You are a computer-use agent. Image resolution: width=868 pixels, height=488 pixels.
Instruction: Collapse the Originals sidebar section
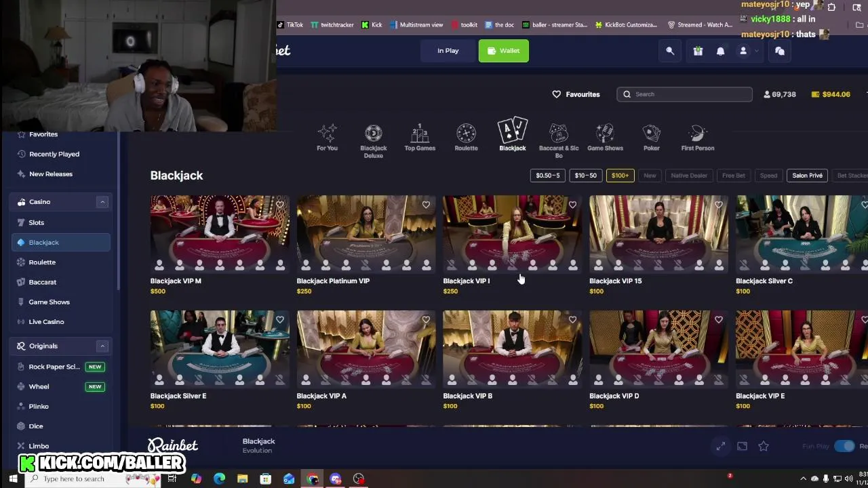tap(102, 346)
